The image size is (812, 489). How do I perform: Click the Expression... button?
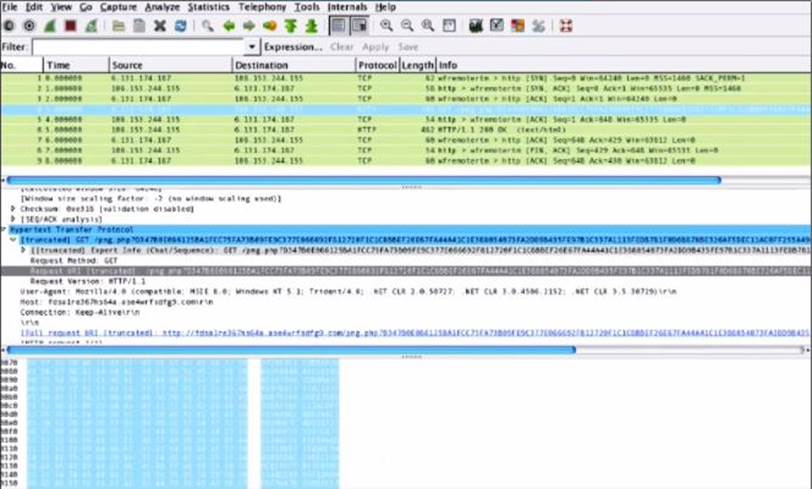click(293, 47)
